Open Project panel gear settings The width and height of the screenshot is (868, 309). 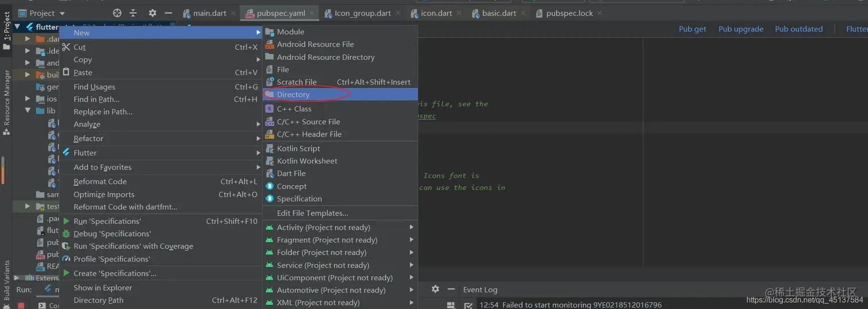(152, 13)
